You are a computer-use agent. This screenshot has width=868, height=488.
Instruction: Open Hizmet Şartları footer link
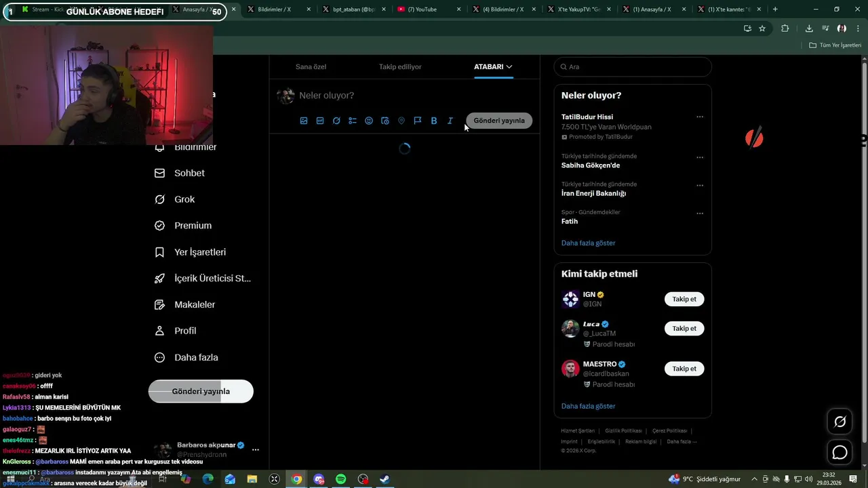coord(578,431)
